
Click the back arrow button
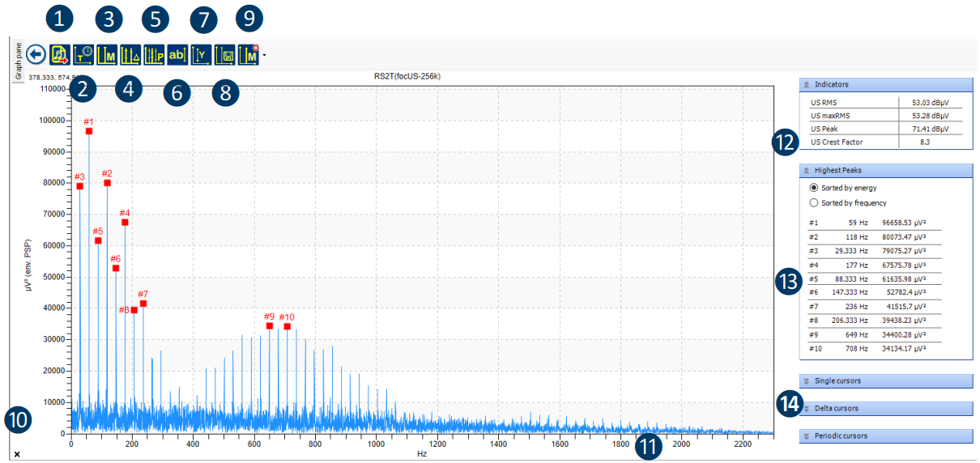pos(35,54)
